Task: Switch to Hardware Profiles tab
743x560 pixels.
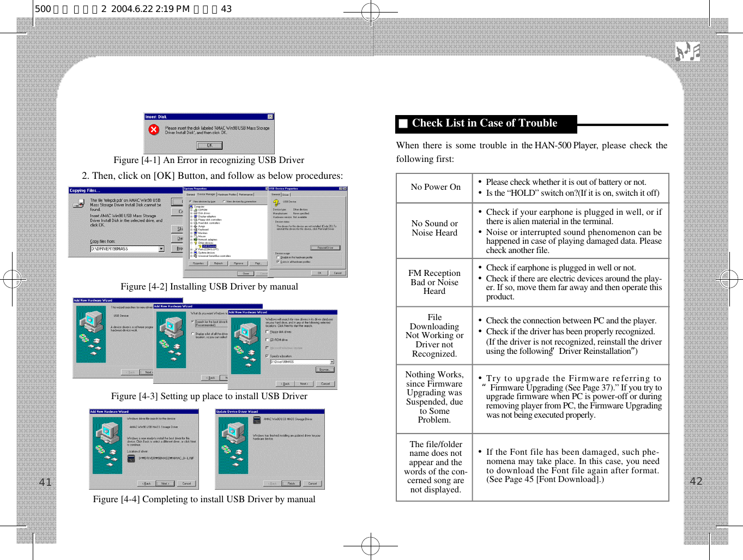Action: 227,195
